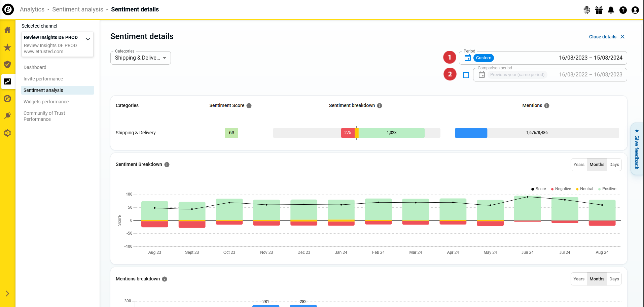The image size is (644, 307).
Task: Open the Categories dropdown Shipping & Delivery
Action: pyautogui.click(x=141, y=58)
